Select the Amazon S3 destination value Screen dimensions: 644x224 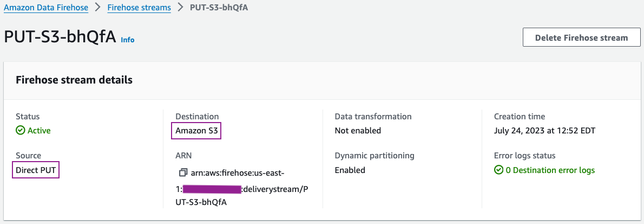click(198, 131)
